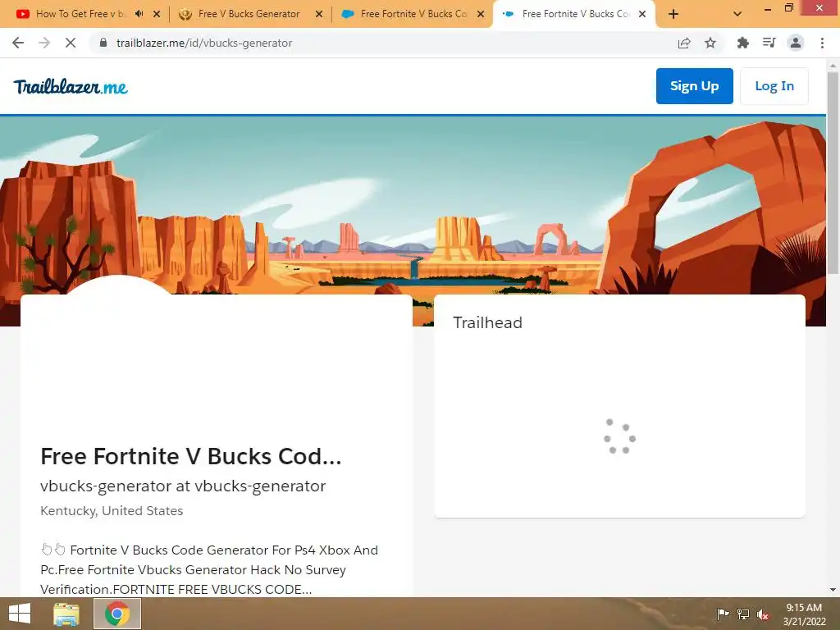Bookmark this page with the star
The height and width of the screenshot is (630, 840).
[x=710, y=43]
